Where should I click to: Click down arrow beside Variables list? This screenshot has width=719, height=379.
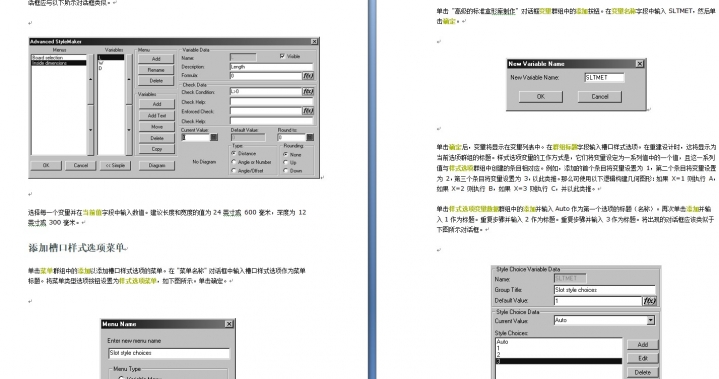pos(129,130)
